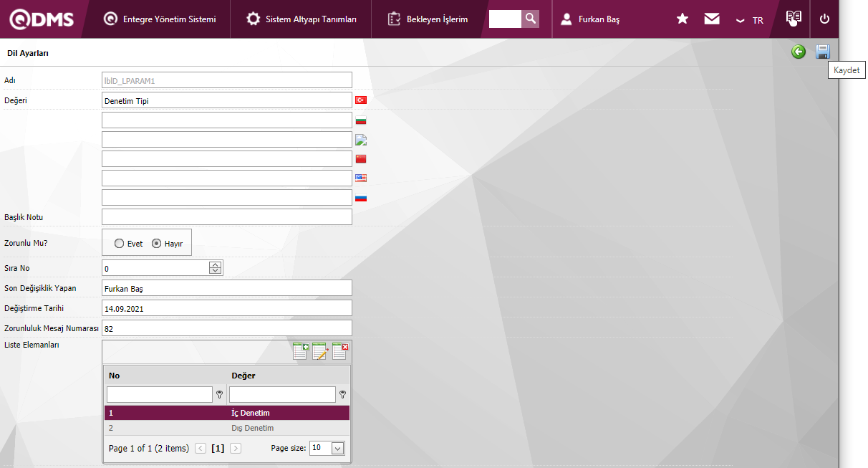Click the field beside Russian flag
Screen dimensions: 868x468
(227, 197)
